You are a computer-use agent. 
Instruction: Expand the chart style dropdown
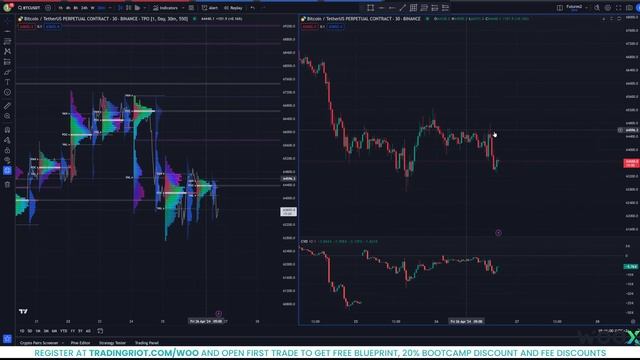pos(145,8)
